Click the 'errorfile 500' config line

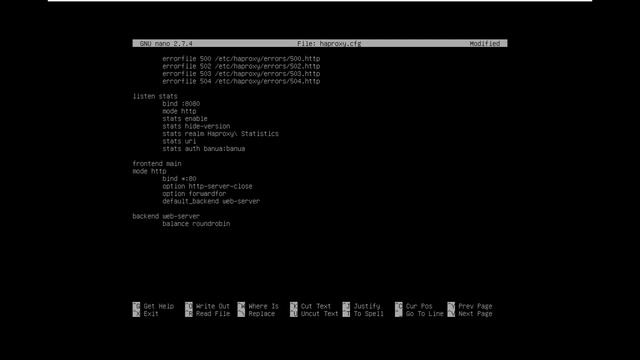pyautogui.click(x=241, y=59)
